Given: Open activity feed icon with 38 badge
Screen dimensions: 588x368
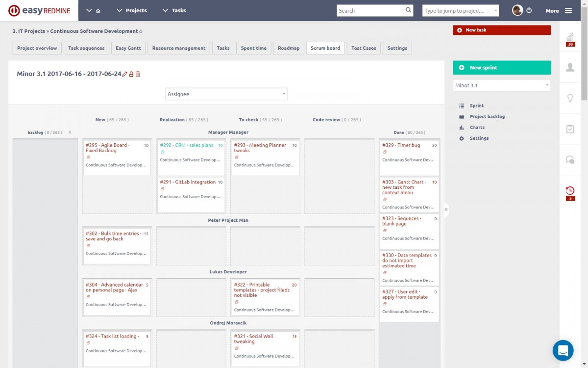Looking at the screenshot, I should click(x=570, y=38).
